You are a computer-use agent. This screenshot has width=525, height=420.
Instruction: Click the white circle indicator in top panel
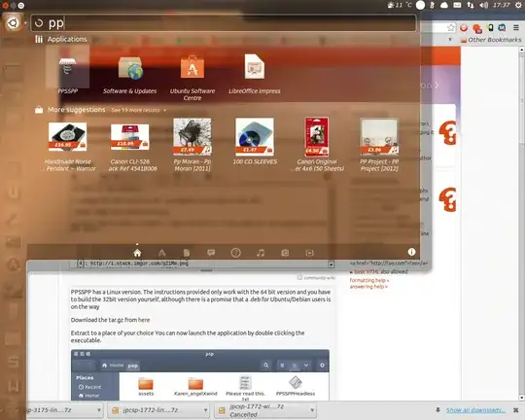point(420,5)
